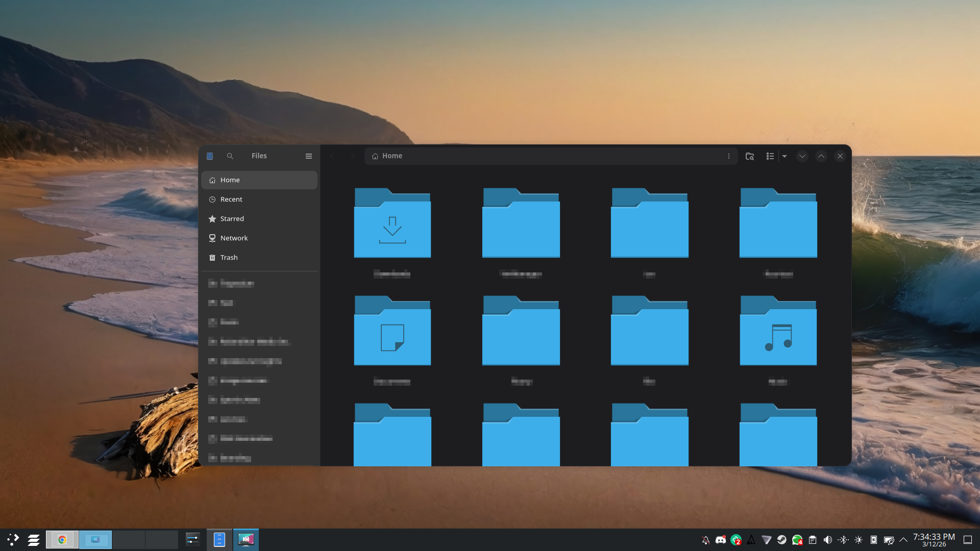Open the Files hamburger main menu

(309, 156)
